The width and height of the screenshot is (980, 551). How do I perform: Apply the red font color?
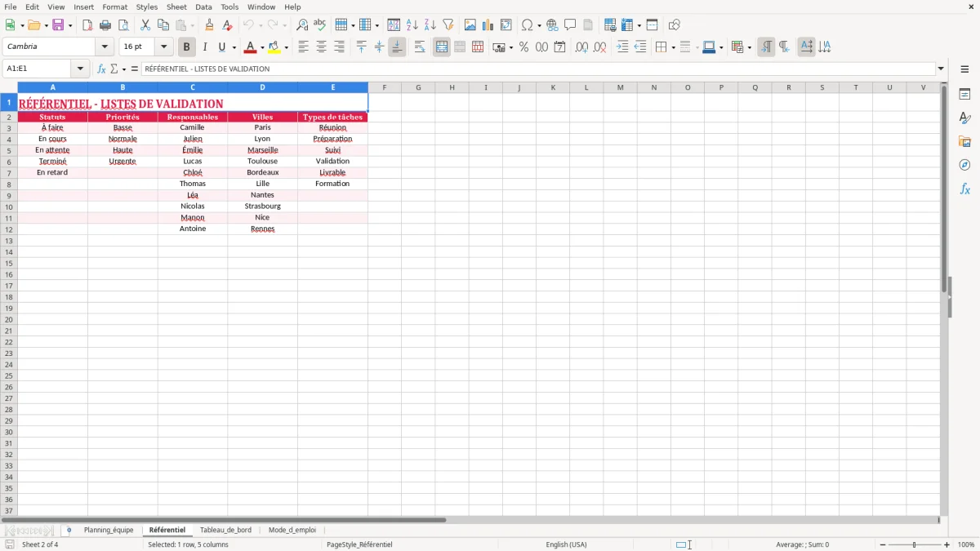tap(251, 47)
